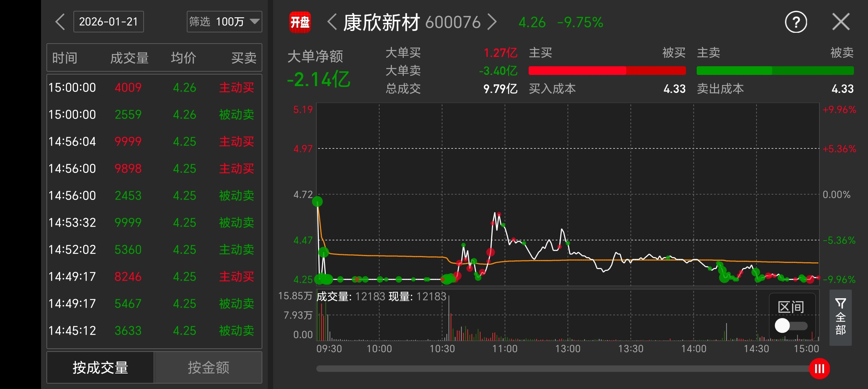
Task: Select the 14:49:17 主动买 trade row
Action: (154, 277)
